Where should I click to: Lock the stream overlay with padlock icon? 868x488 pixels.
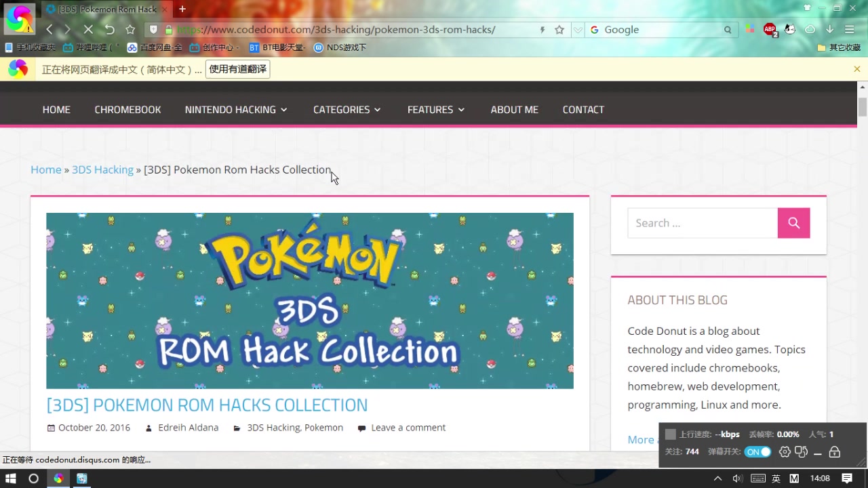tap(835, 452)
